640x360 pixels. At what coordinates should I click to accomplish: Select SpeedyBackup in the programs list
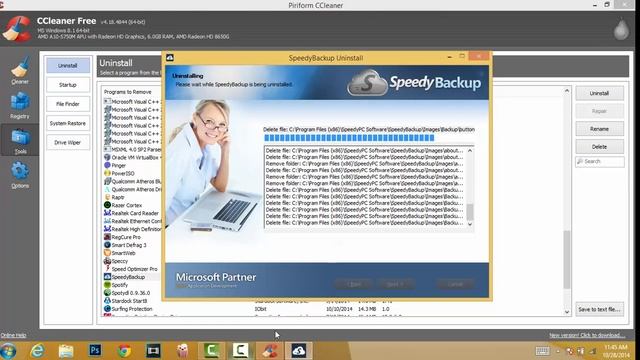tap(128, 277)
